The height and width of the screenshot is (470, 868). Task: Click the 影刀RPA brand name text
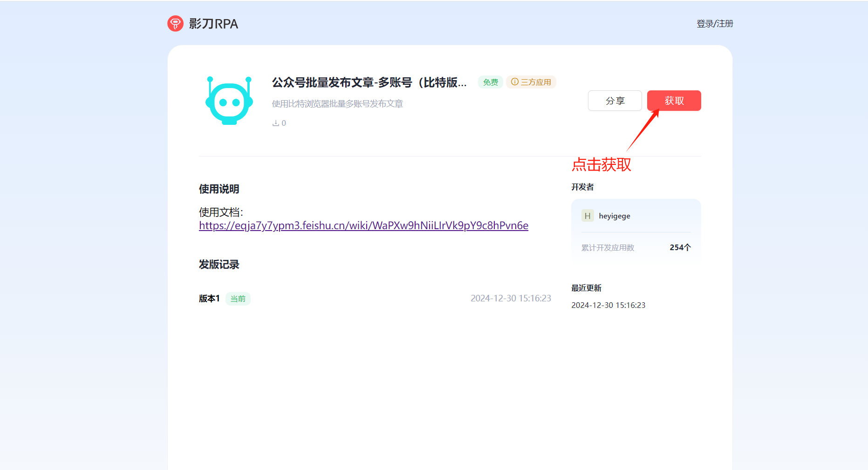[x=213, y=24]
